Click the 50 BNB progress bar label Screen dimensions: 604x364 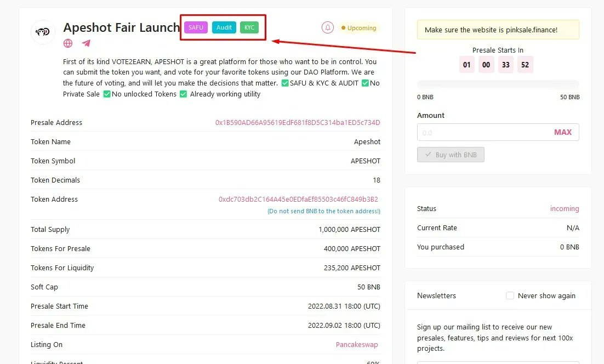pos(569,97)
